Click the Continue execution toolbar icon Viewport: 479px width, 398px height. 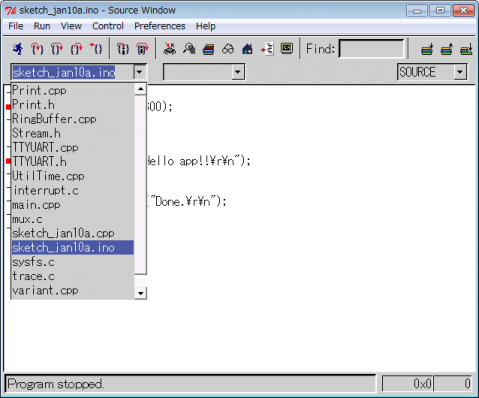pos(96,49)
